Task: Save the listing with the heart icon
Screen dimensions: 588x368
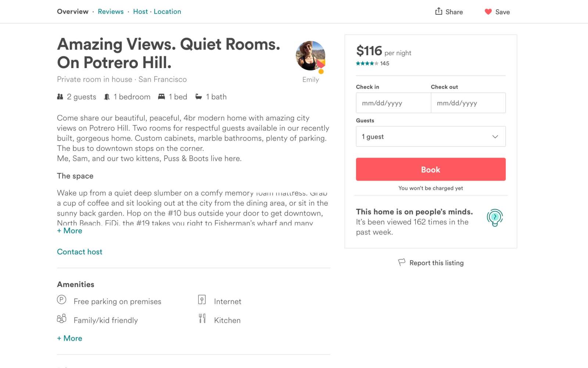Action: click(x=488, y=11)
